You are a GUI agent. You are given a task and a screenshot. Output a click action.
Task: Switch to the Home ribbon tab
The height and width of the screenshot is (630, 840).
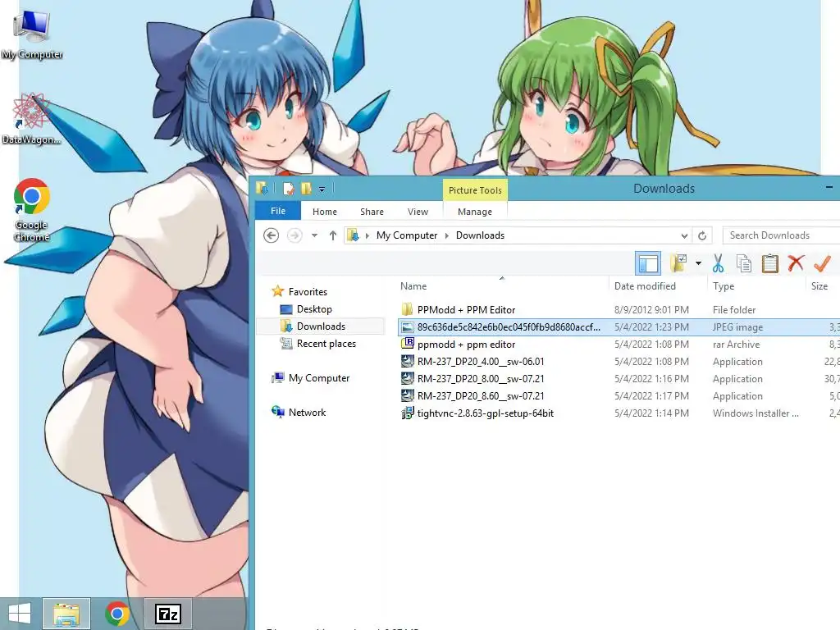click(325, 212)
